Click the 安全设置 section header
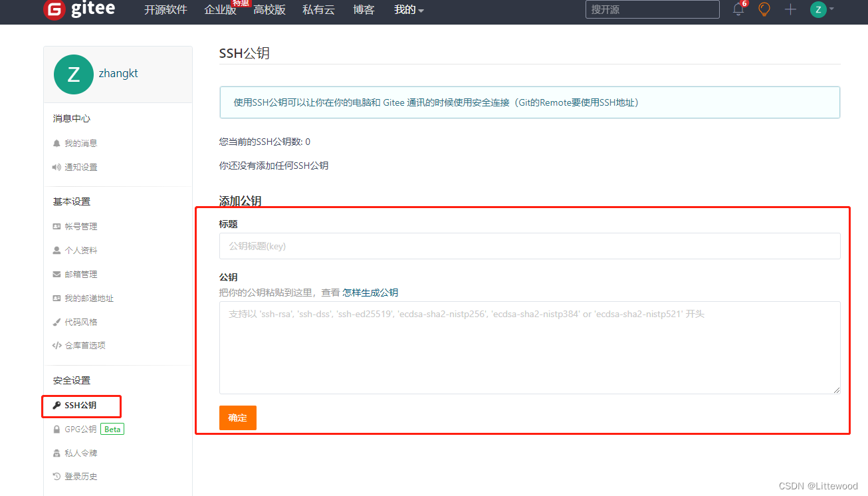This screenshot has height=496, width=868. click(72, 380)
